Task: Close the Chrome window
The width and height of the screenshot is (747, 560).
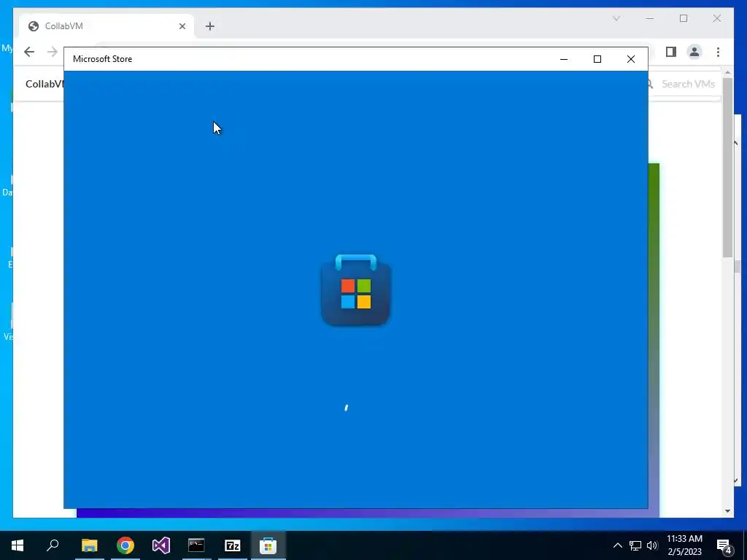Action: (717, 18)
